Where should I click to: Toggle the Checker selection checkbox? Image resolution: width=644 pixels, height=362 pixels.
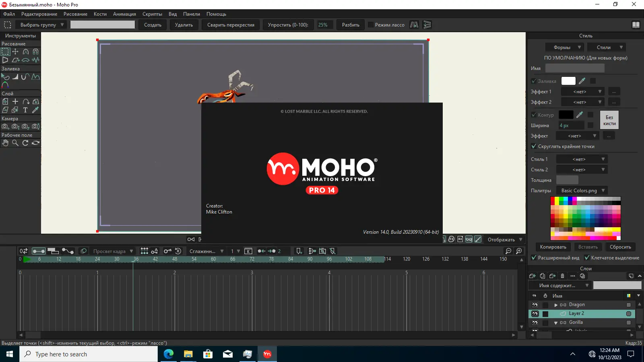click(587, 257)
